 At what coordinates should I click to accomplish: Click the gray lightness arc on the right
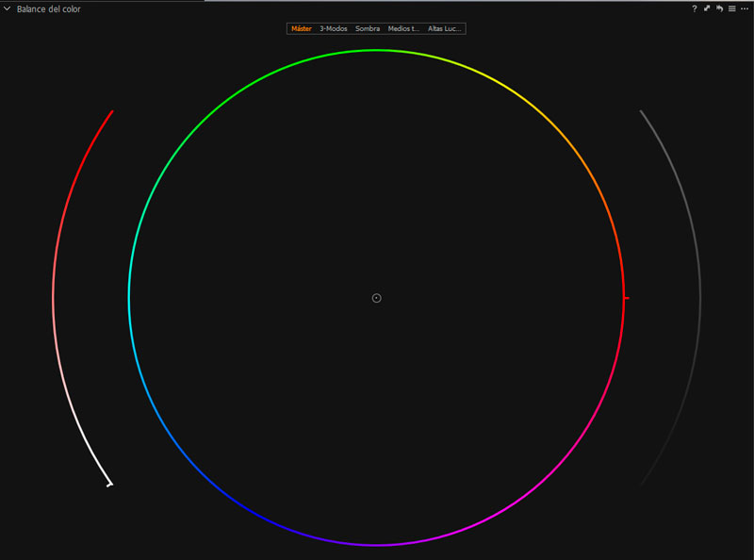click(700, 298)
